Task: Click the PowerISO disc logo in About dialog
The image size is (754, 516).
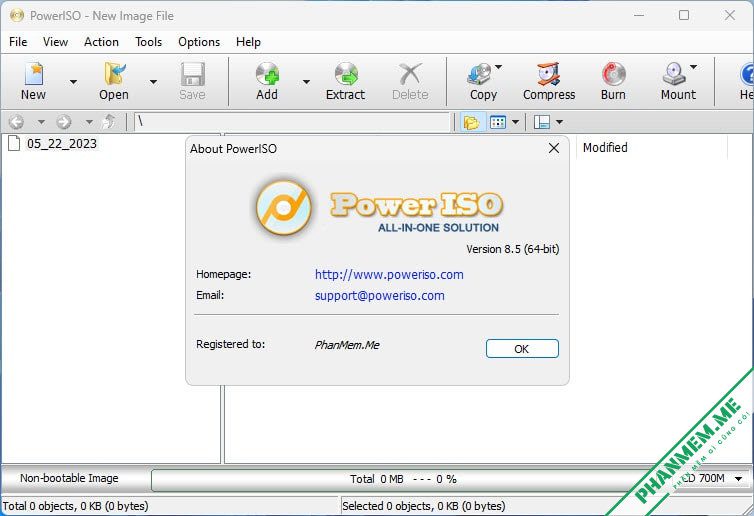Action: [x=284, y=208]
